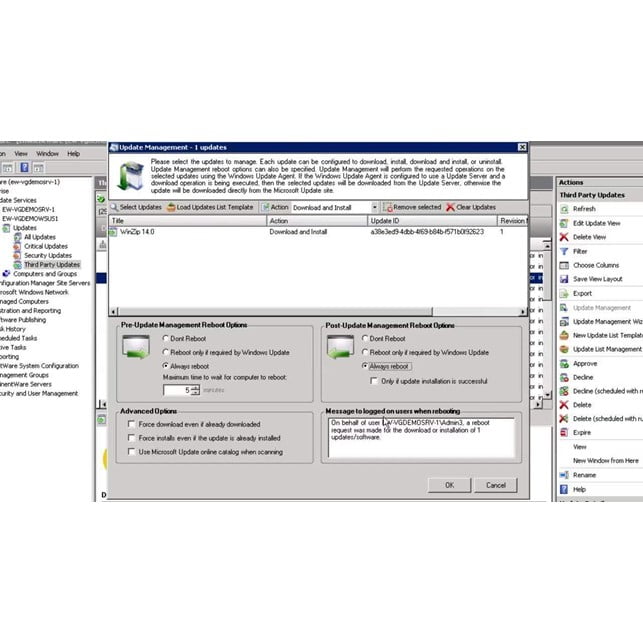Open the Window menu
Image resolution: width=643 pixels, height=643 pixels.
coord(47,153)
